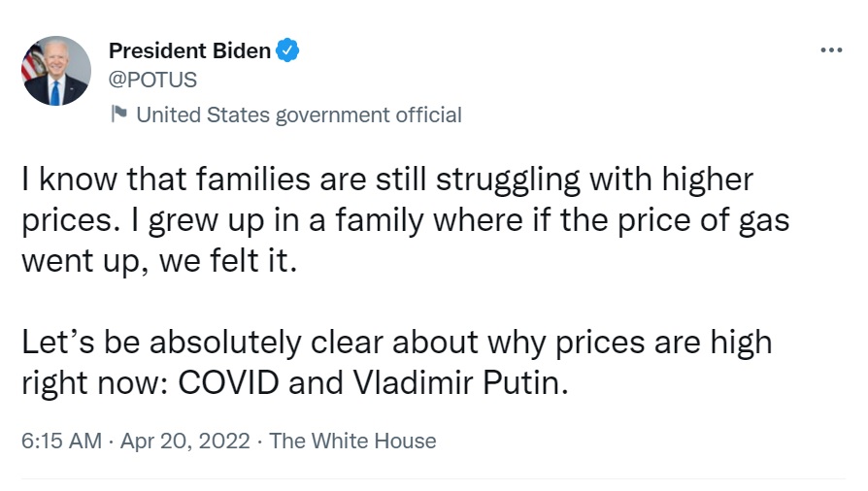Click the 'went up, we felt it' line
Screen dimensions: 868x491
157,262
